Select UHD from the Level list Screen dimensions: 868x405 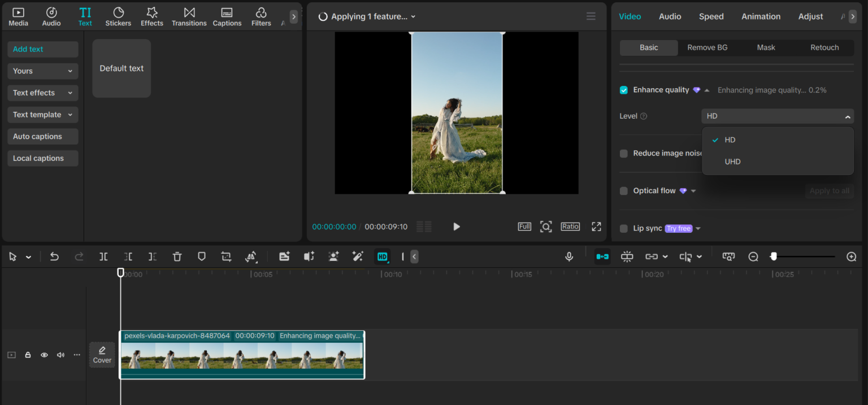(732, 162)
